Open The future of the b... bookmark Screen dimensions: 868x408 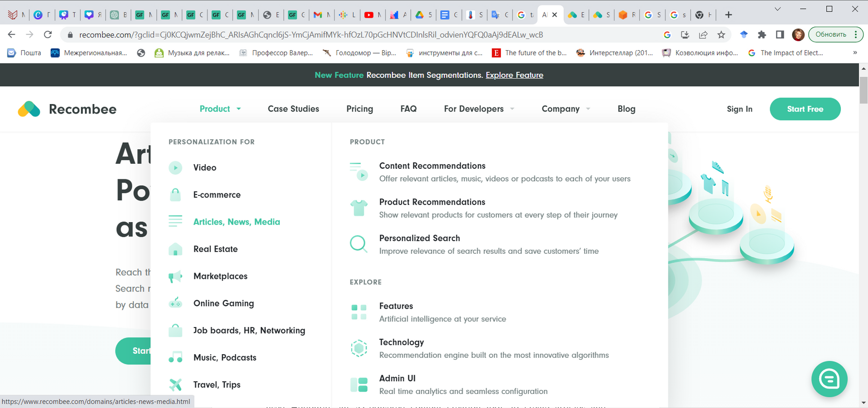[x=529, y=53]
